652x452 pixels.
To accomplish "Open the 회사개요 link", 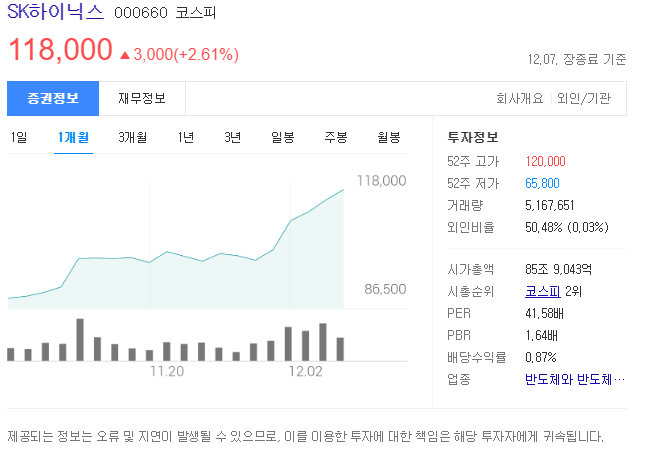I will 520,99.
